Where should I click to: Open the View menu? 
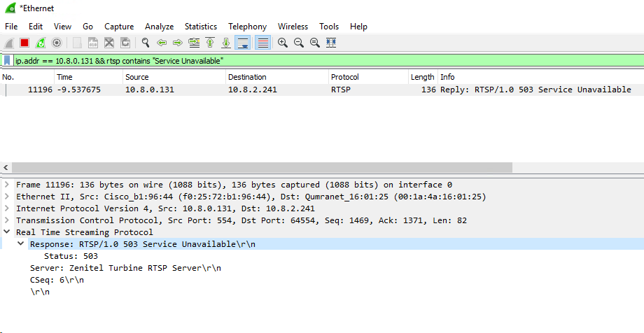click(62, 27)
